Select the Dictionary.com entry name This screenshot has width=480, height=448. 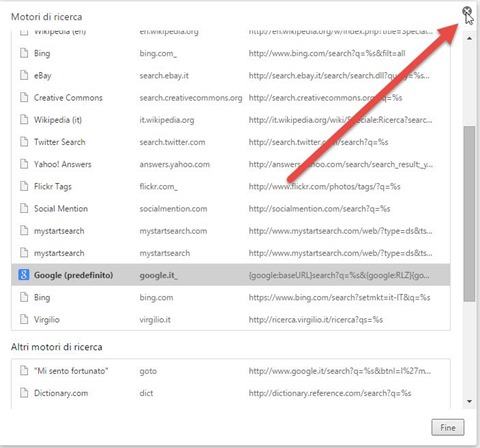pos(61,393)
